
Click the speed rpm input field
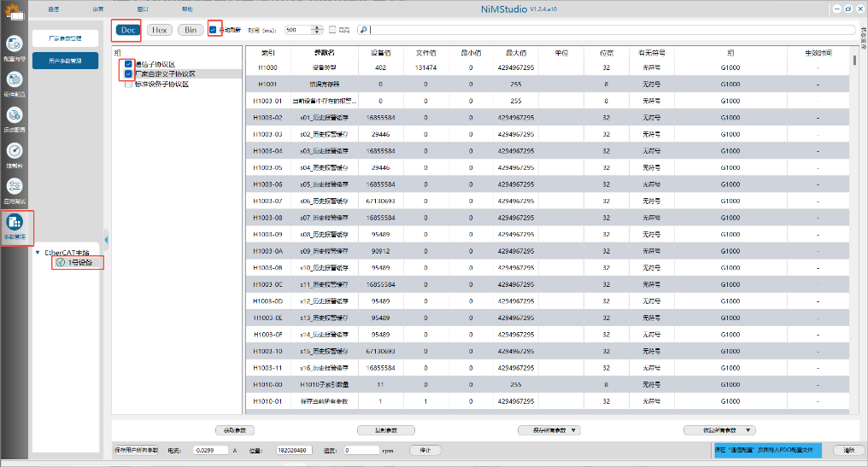[x=361, y=450]
